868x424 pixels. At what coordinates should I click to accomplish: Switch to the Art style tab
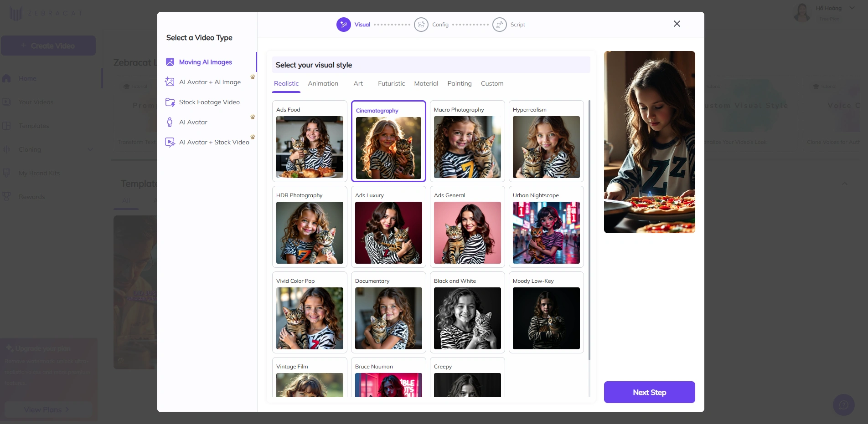(358, 83)
